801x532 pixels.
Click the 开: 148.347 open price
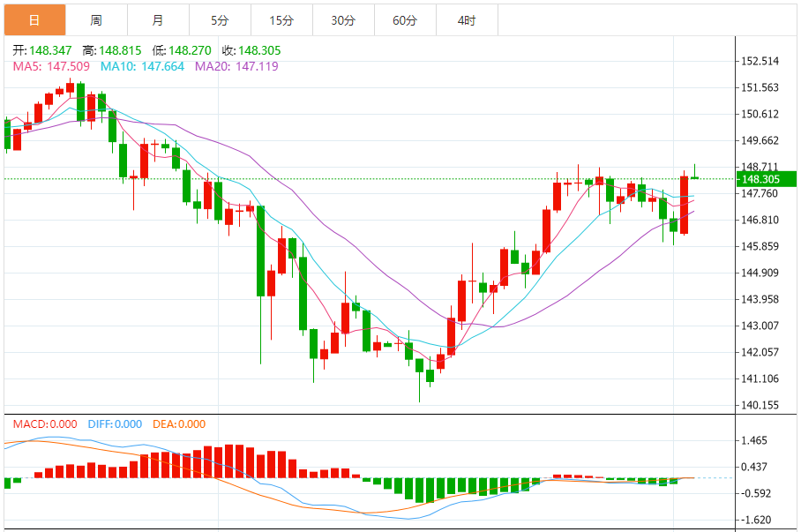(41, 50)
